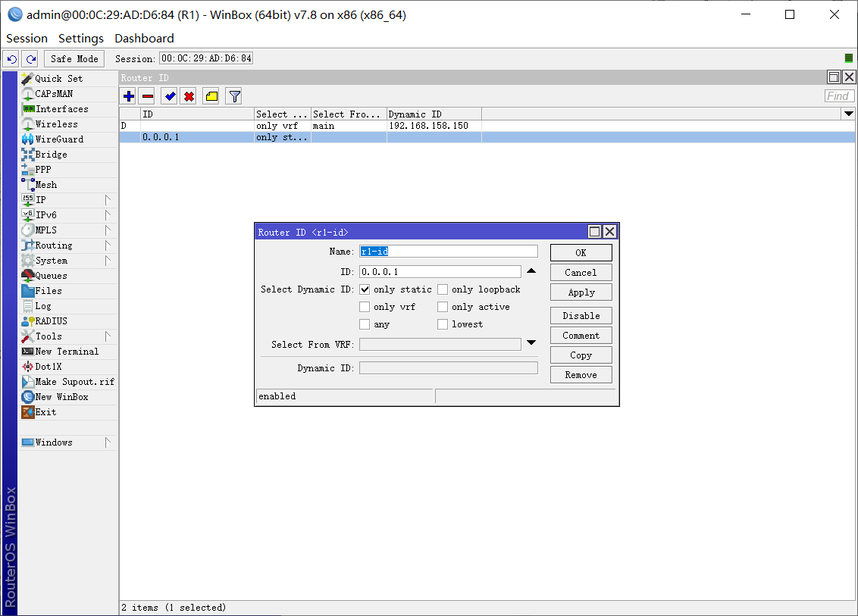
Task: Add new Router ID with plus icon
Action: (x=129, y=96)
